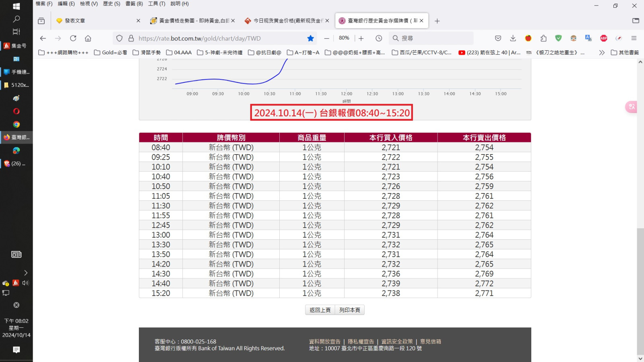Screen dimensions: 644x362
Task: Open the Gold=必看 bookmarks folder
Action: tap(111, 52)
